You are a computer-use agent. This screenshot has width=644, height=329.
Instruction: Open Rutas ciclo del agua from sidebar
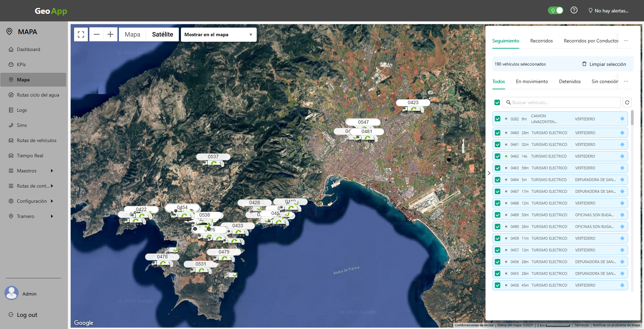(x=38, y=95)
